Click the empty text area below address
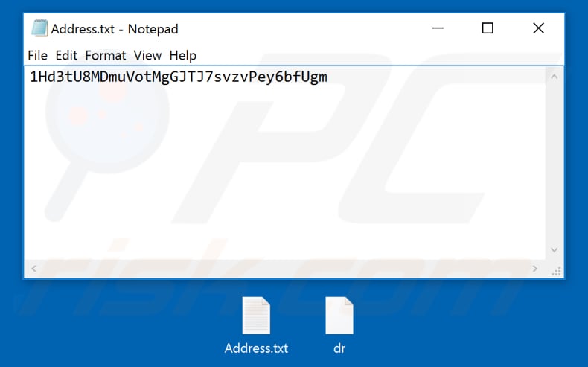The image size is (588, 367). (x=285, y=173)
